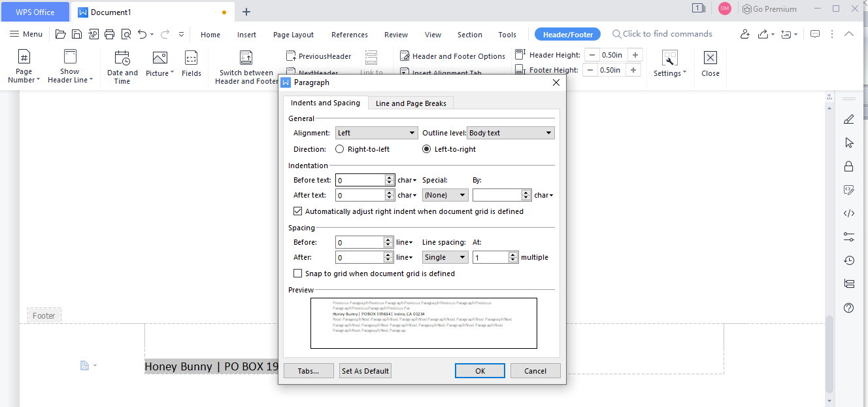Switch to Line and Page Breaks tab

410,103
